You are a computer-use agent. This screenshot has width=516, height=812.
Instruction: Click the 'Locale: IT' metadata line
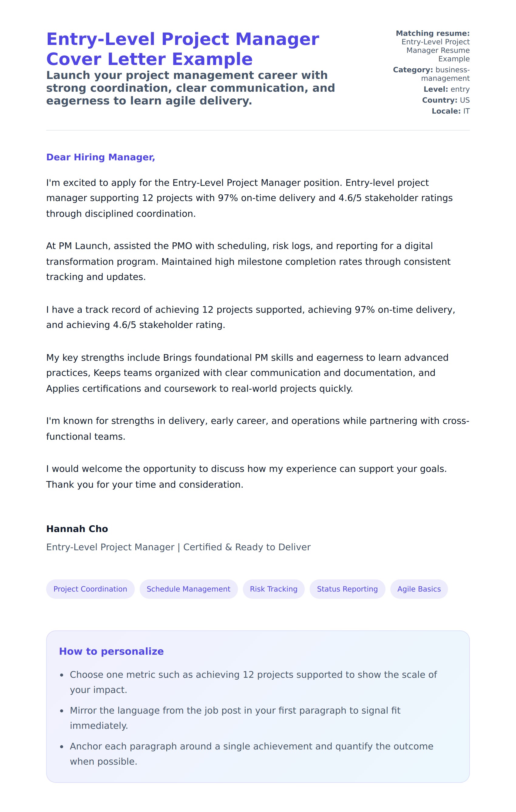[x=450, y=111]
